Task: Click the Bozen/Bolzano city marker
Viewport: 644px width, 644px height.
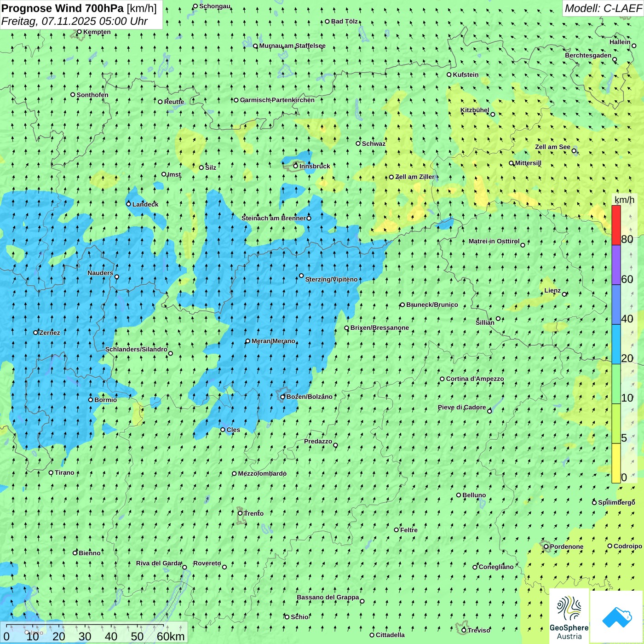Action: [282, 397]
